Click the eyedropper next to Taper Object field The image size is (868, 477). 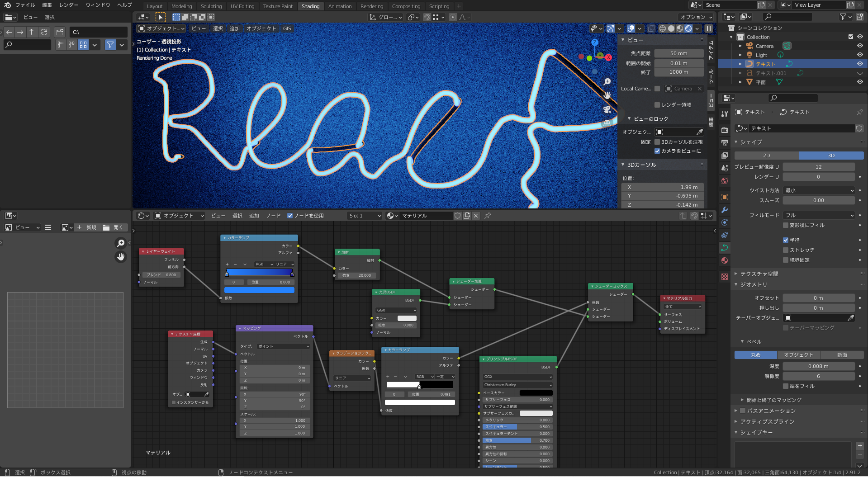[x=850, y=318]
